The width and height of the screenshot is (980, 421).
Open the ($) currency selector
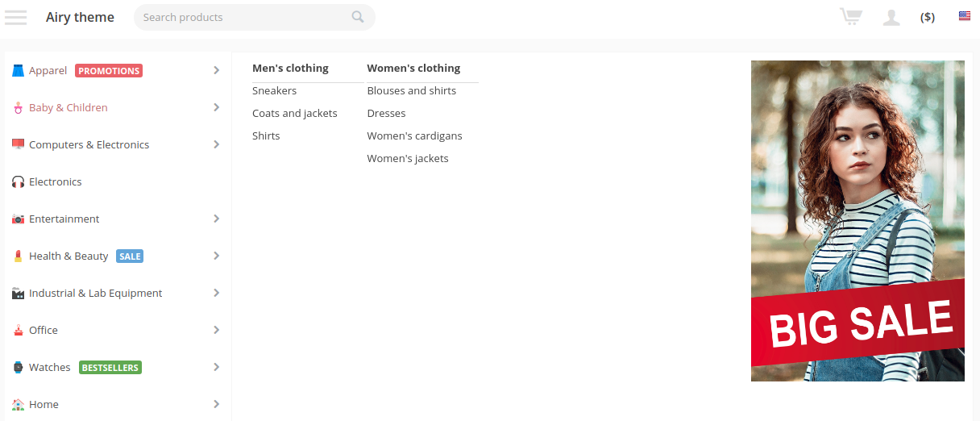point(928,17)
